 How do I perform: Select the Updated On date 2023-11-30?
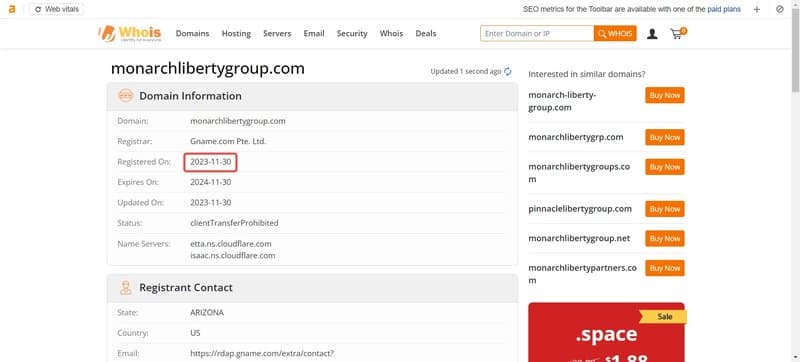[x=211, y=202]
